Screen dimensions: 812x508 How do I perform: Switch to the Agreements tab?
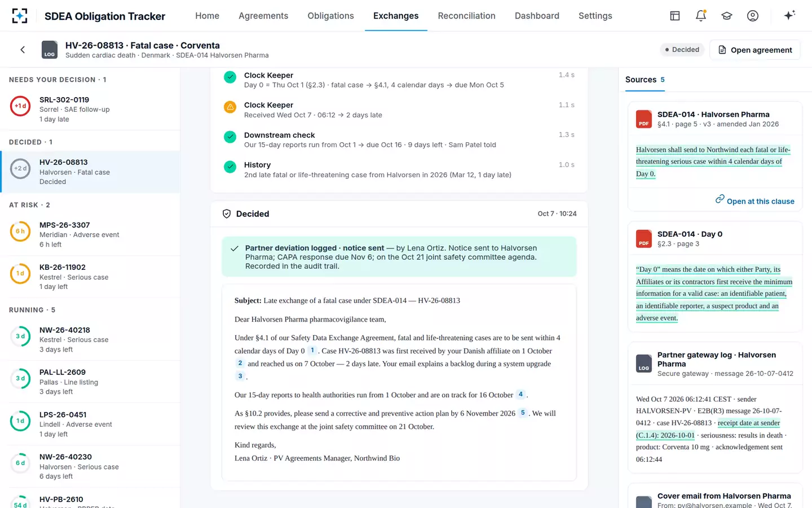point(263,16)
